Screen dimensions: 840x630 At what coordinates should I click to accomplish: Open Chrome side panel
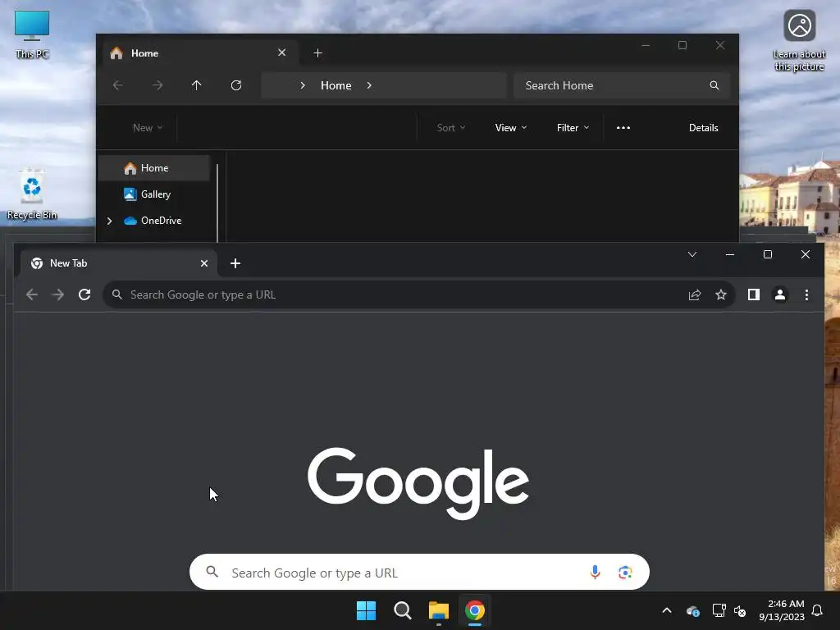754,294
